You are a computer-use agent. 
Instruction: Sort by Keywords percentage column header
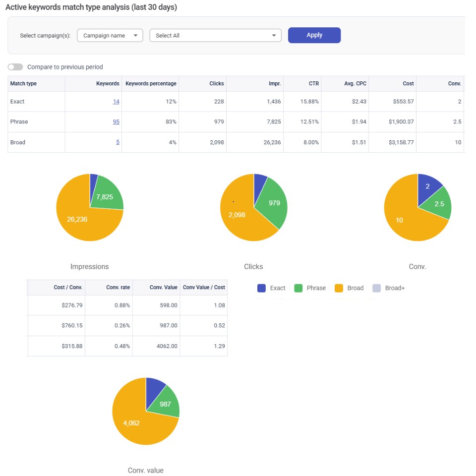(x=151, y=83)
